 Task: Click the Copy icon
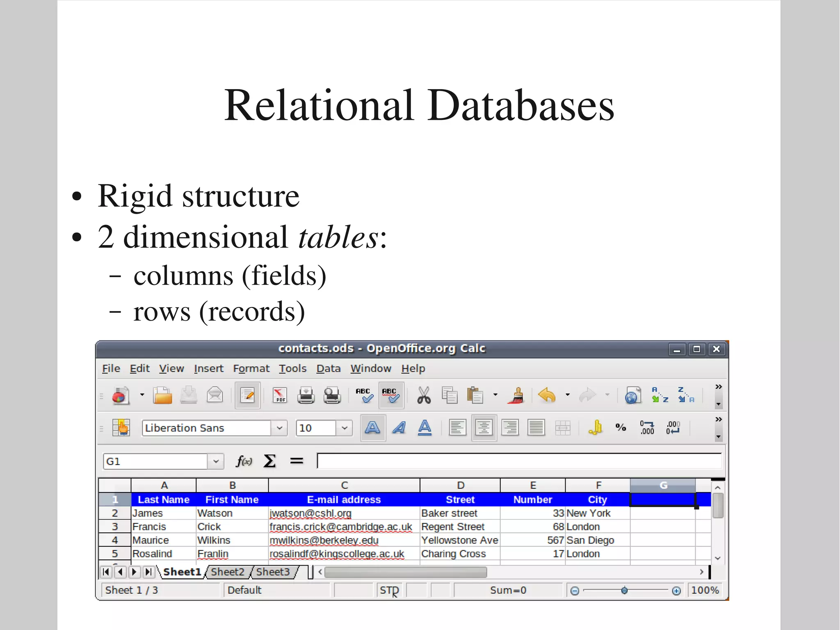[x=450, y=396]
